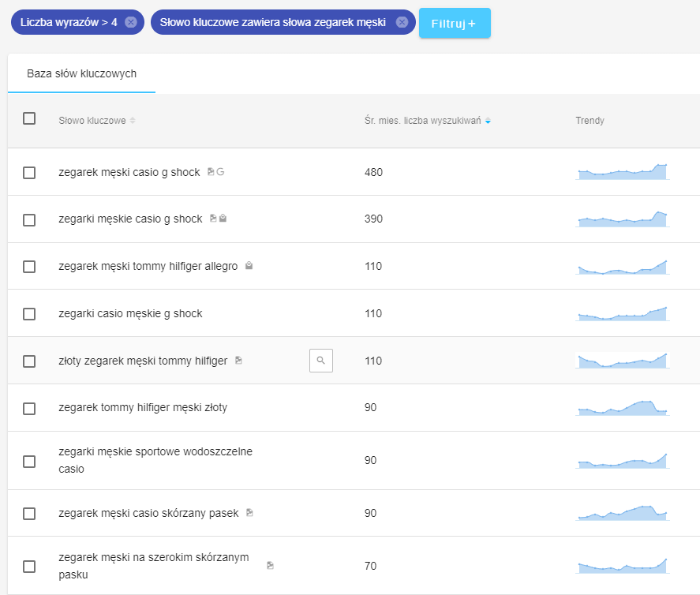Screen dimensions: 700x595
Task: Sort by 'Słowo kluczowe' column arrows
Action: (133, 121)
